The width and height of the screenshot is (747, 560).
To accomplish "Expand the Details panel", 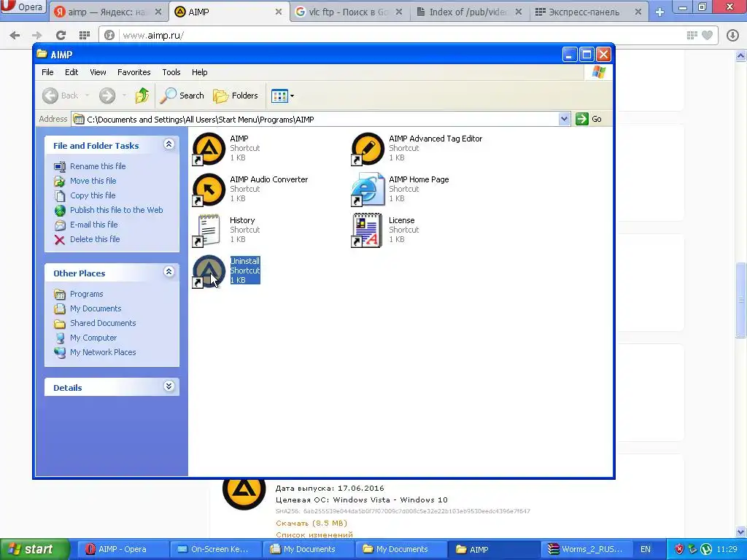I will [x=169, y=386].
